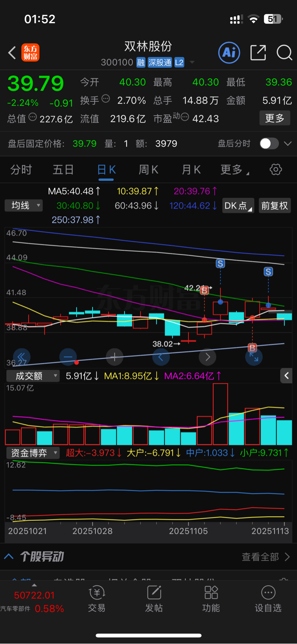Viewport: 297px width, 644px height.
Task: Tap the 融 margin badge
Action: [x=141, y=62]
